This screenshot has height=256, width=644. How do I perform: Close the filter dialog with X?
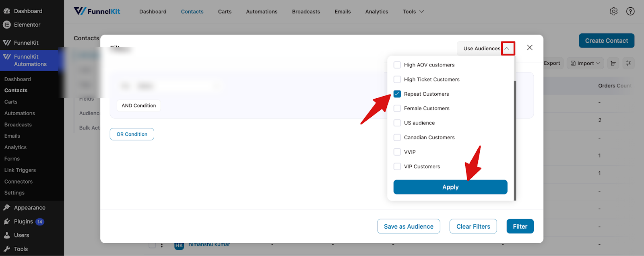coord(530,47)
